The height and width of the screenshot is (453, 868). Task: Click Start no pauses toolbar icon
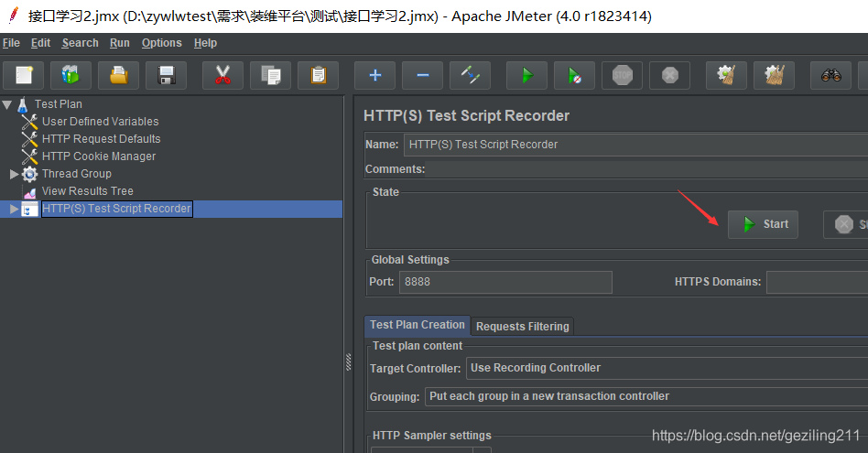575,75
